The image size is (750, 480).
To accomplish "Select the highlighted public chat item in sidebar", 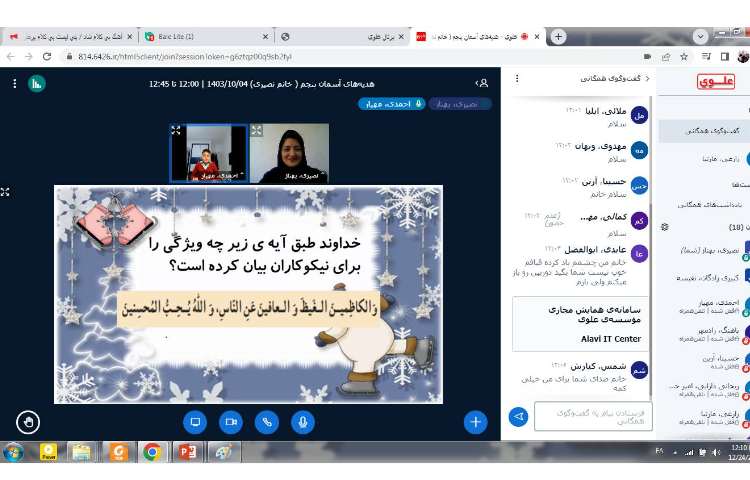I will click(x=704, y=131).
